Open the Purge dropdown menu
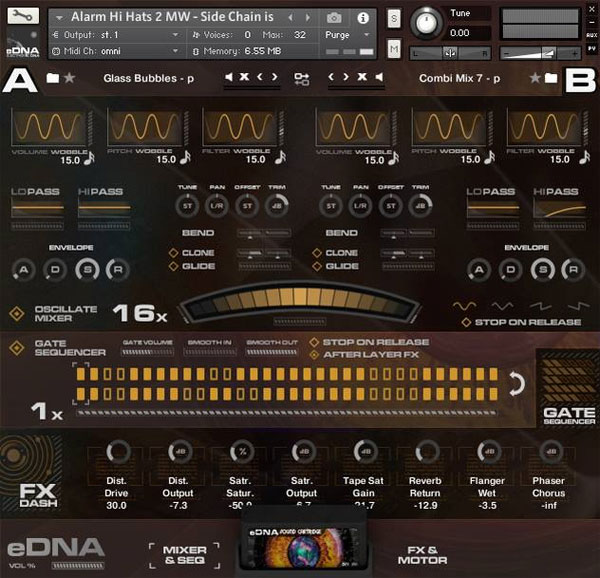 coord(345,34)
